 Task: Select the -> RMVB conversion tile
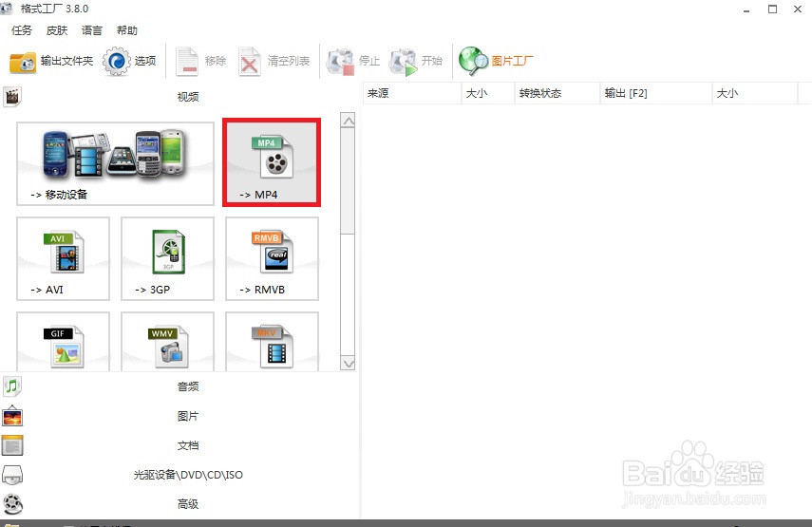point(272,259)
